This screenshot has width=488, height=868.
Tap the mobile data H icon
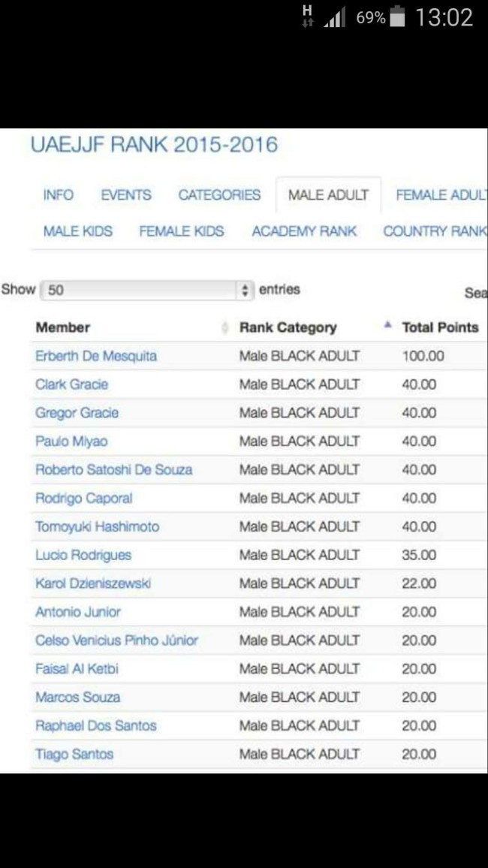coord(307,17)
